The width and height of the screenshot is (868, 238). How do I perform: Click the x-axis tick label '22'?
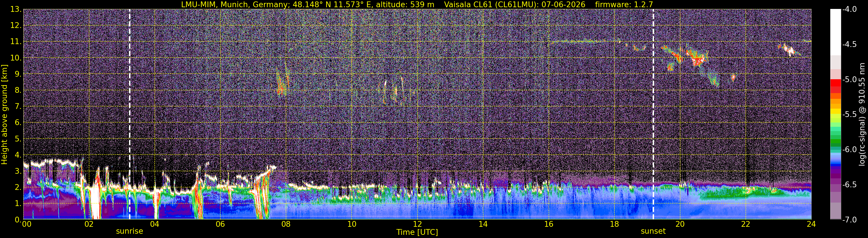tap(746, 224)
